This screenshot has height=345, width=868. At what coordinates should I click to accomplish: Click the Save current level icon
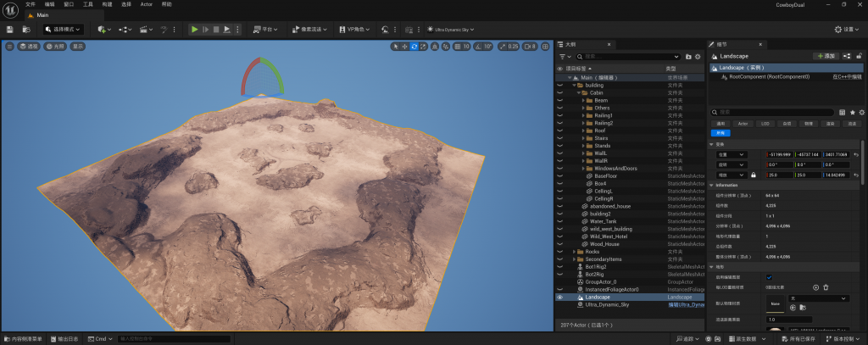[9, 30]
